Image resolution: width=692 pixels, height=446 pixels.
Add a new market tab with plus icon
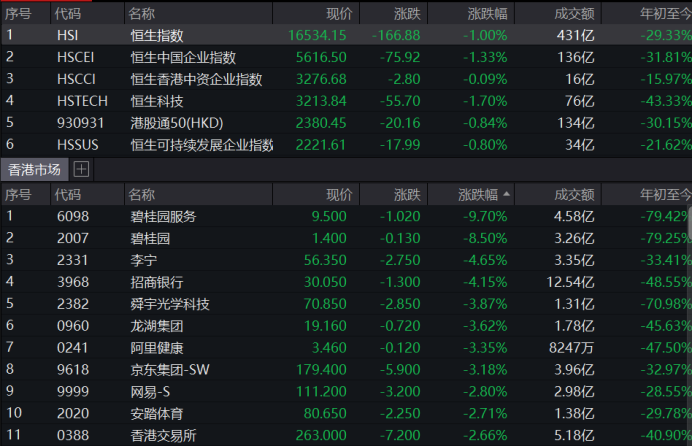81,169
